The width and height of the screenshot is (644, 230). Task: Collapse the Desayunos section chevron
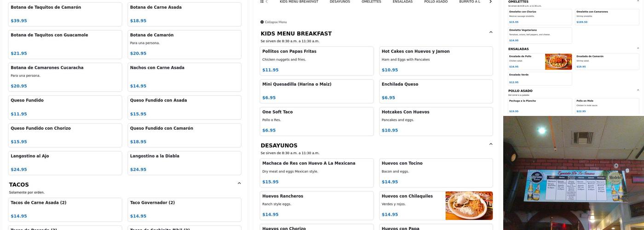(490, 144)
